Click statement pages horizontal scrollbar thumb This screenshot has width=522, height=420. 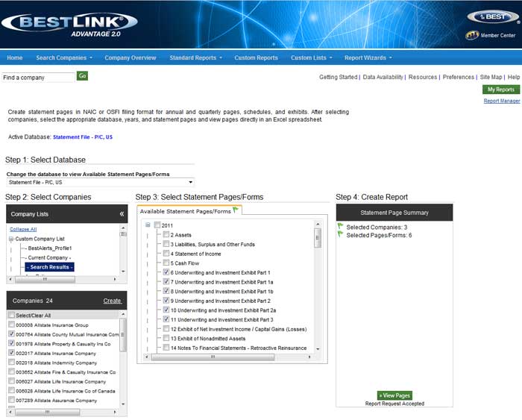coord(213,357)
